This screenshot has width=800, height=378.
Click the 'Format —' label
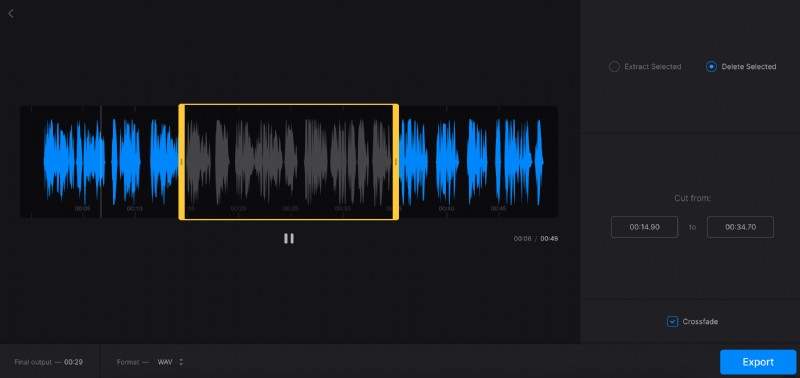click(x=133, y=362)
